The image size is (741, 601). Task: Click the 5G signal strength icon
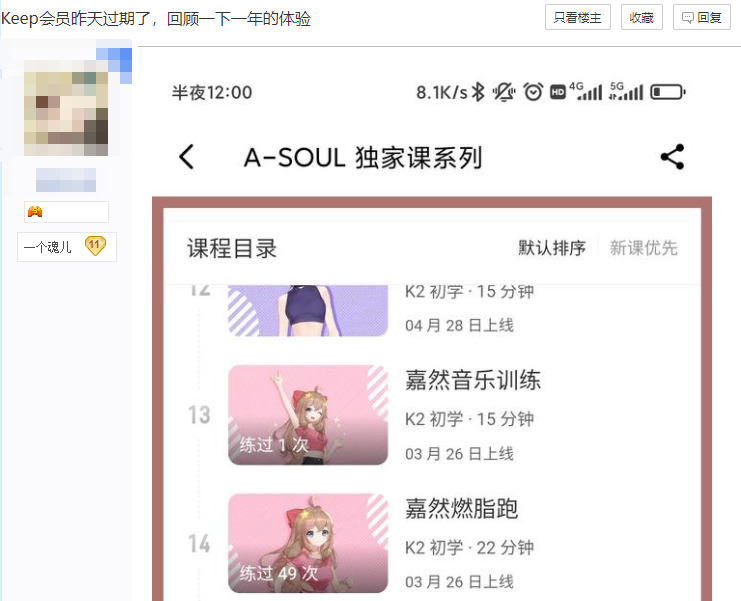click(x=626, y=91)
